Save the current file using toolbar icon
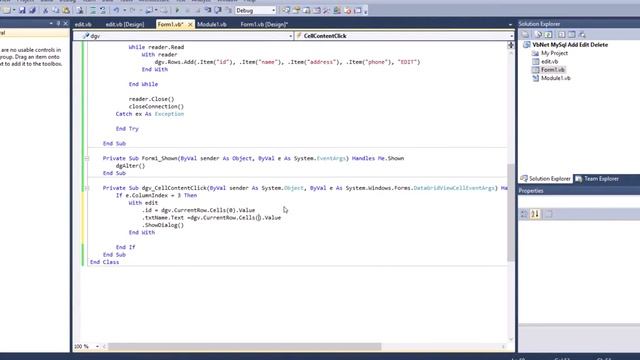The height and width of the screenshot is (360, 640). pos(22,10)
